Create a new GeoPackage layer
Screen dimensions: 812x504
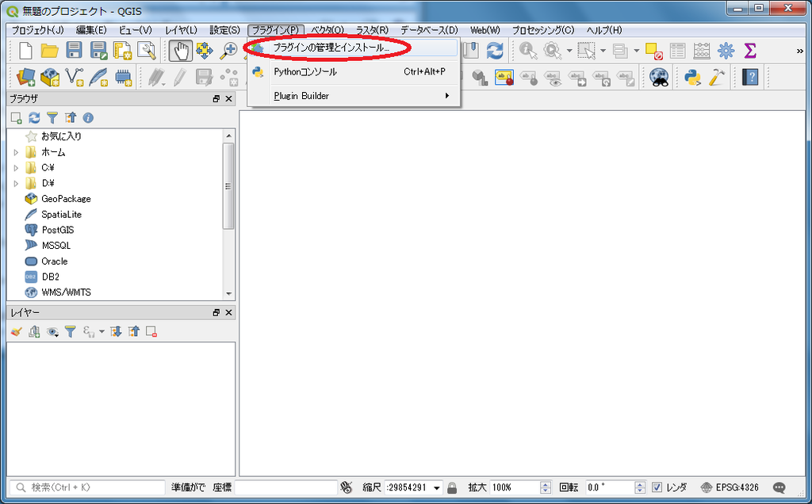pyautogui.click(x=50, y=77)
